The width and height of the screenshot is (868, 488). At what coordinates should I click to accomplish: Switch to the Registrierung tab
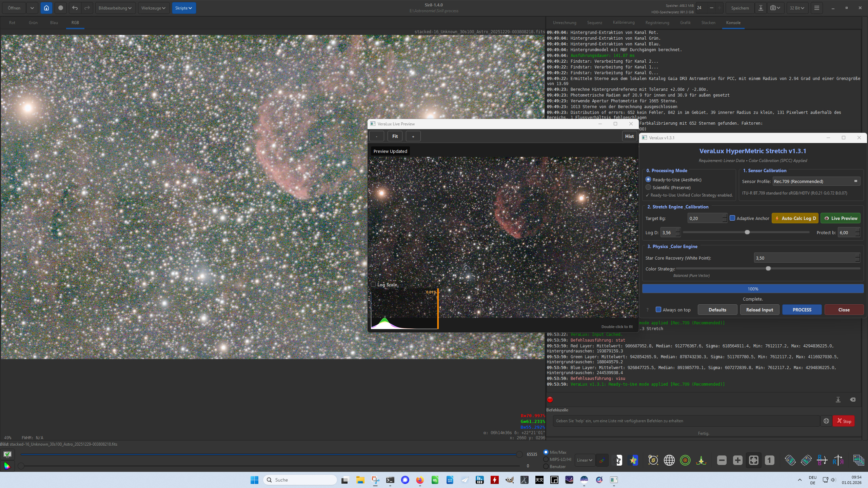coord(657,23)
